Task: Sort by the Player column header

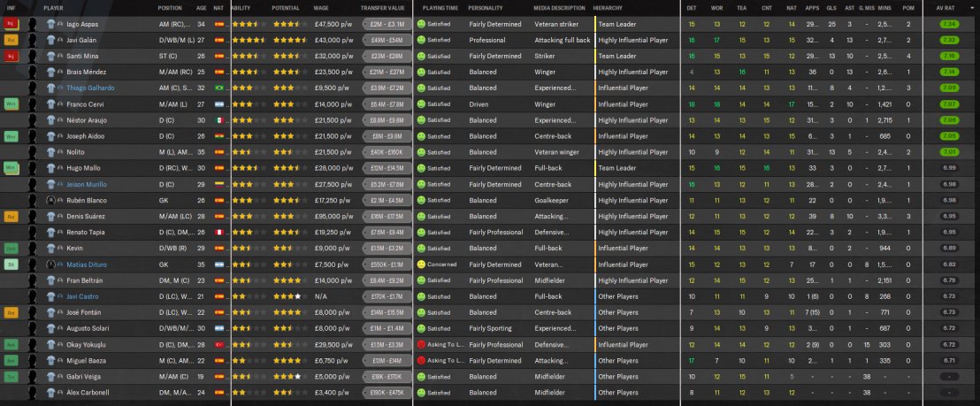Action: pos(53,8)
